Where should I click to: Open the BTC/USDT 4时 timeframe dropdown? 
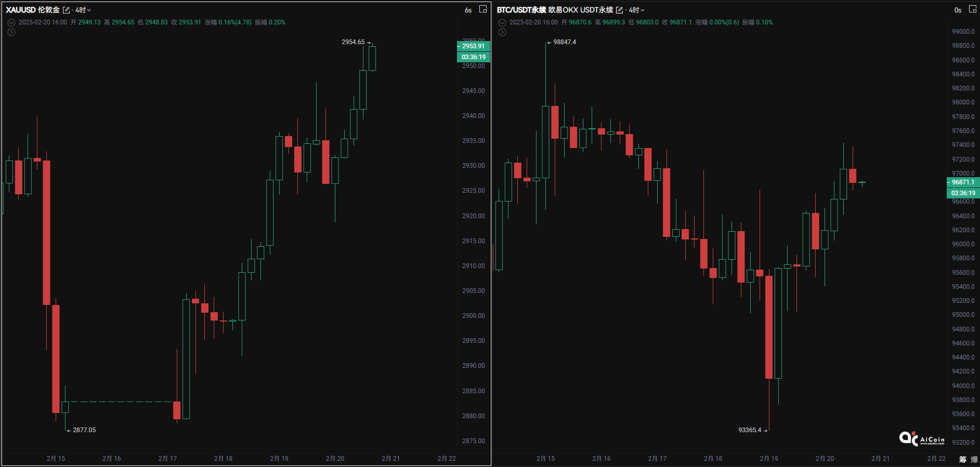(x=637, y=10)
